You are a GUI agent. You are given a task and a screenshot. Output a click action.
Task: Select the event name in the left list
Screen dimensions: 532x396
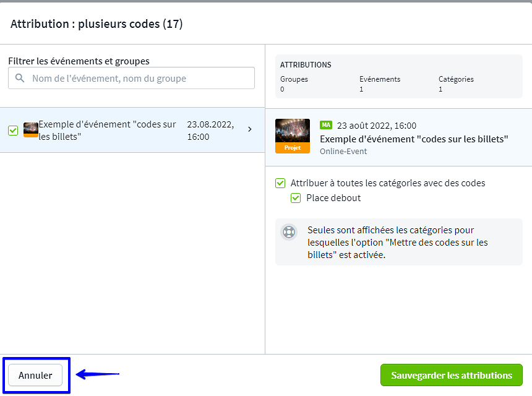pyautogui.click(x=107, y=130)
